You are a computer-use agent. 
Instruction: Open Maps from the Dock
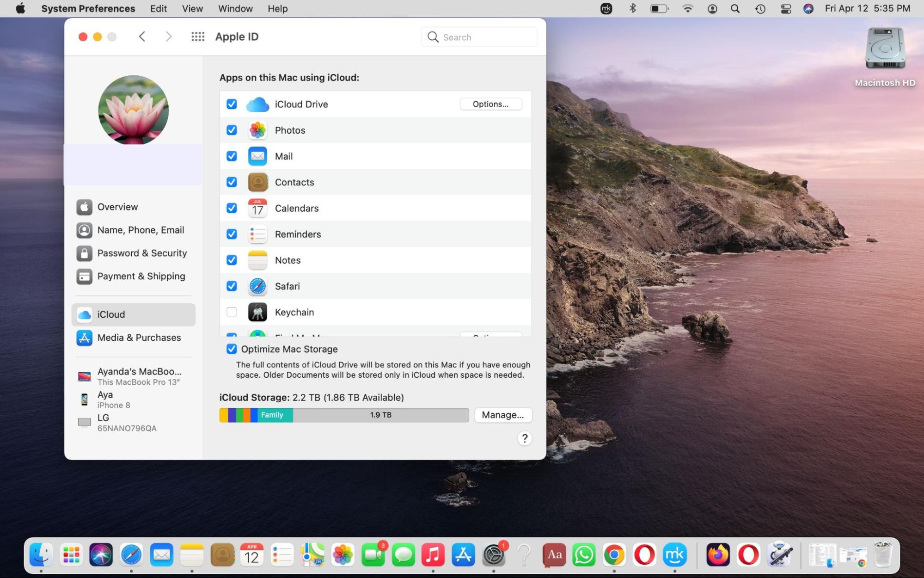312,554
